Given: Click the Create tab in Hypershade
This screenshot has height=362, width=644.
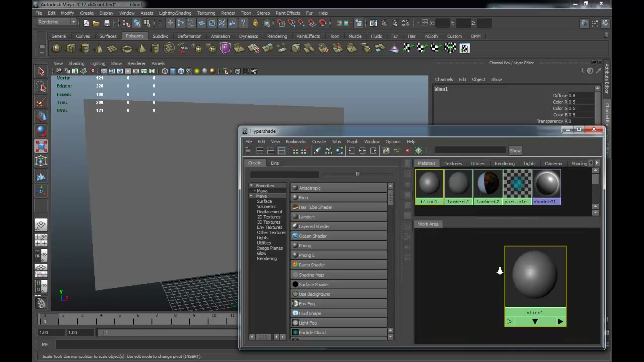Looking at the screenshot, I should click(255, 163).
